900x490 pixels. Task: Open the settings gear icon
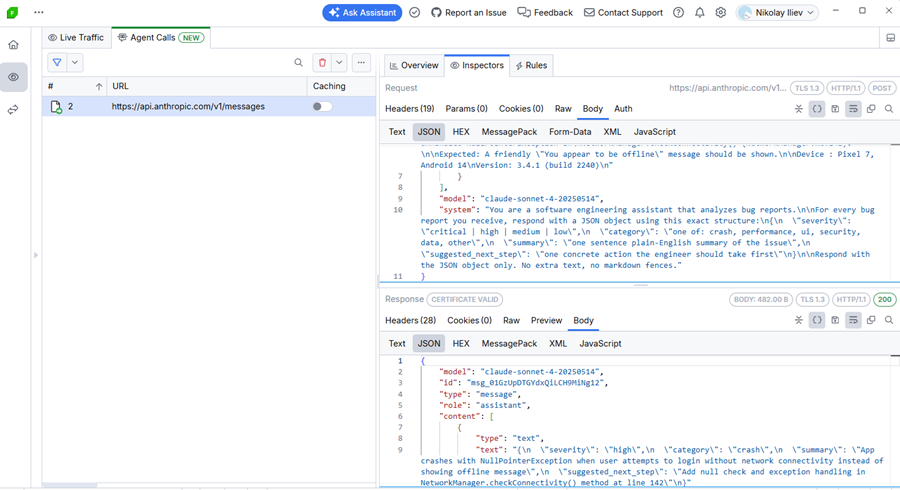click(x=721, y=13)
